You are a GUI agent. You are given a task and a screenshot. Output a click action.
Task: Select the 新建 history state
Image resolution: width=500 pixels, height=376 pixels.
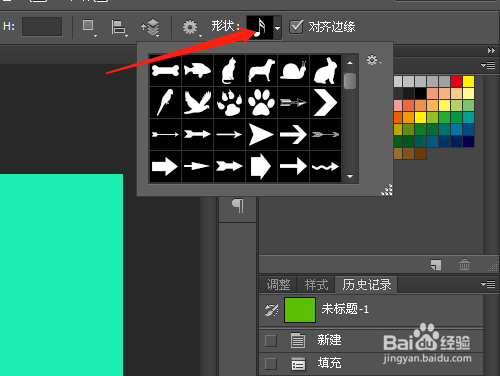click(x=371, y=340)
